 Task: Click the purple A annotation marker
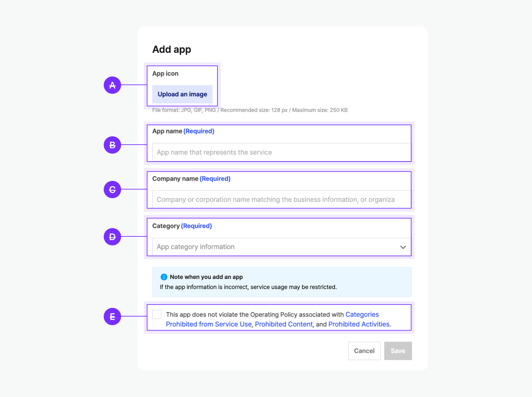coord(112,85)
